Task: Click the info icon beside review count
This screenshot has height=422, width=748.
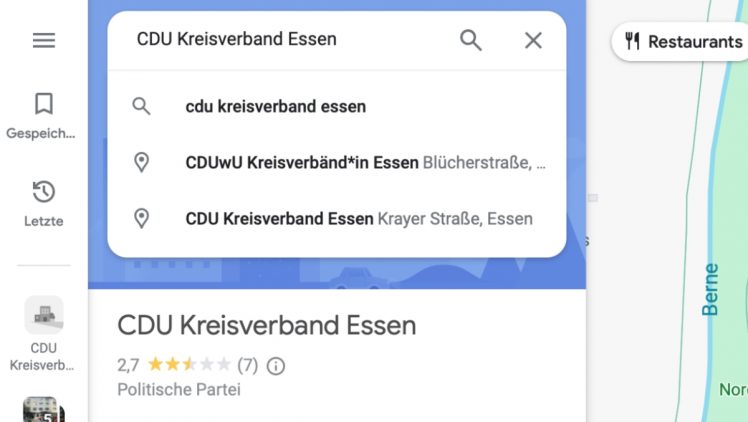Action: pyautogui.click(x=276, y=366)
